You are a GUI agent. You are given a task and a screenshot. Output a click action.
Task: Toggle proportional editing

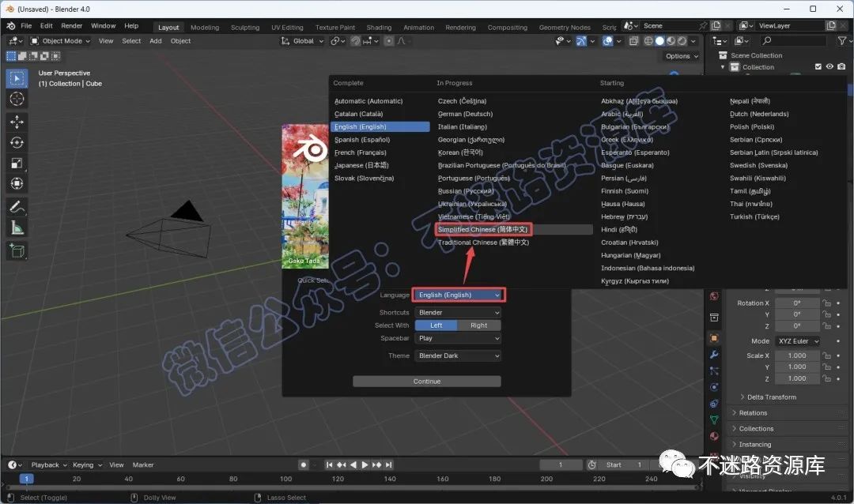click(x=389, y=41)
